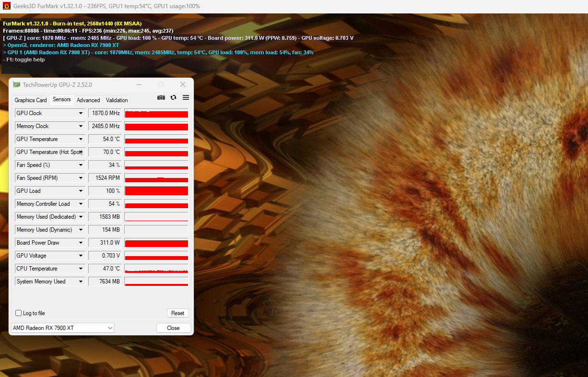
Task: Click the Board Power Draw history graph
Action: pyautogui.click(x=156, y=243)
